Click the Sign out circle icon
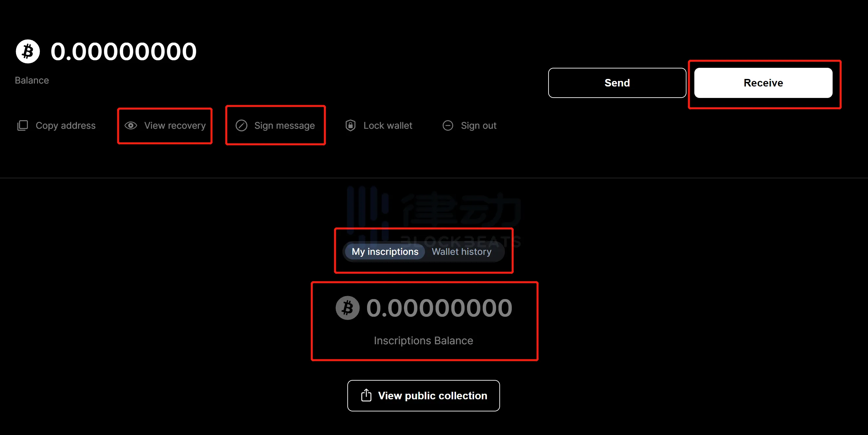This screenshot has height=435, width=868. [x=449, y=125]
